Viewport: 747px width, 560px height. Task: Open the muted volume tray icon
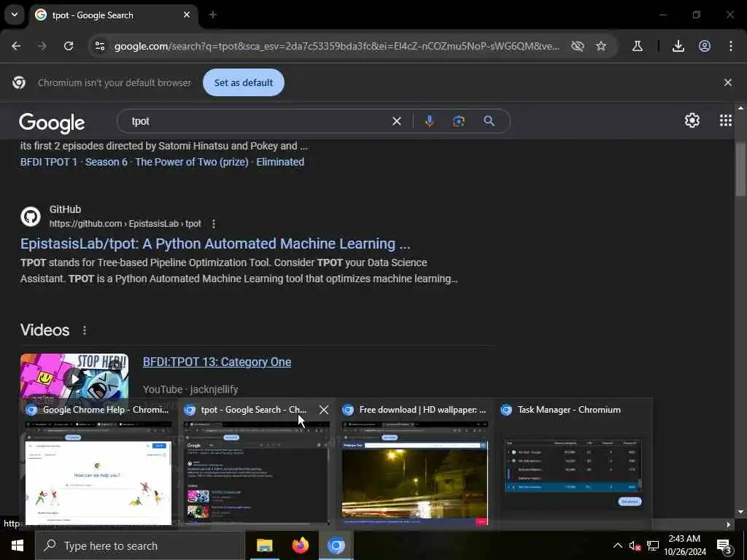[635, 545]
